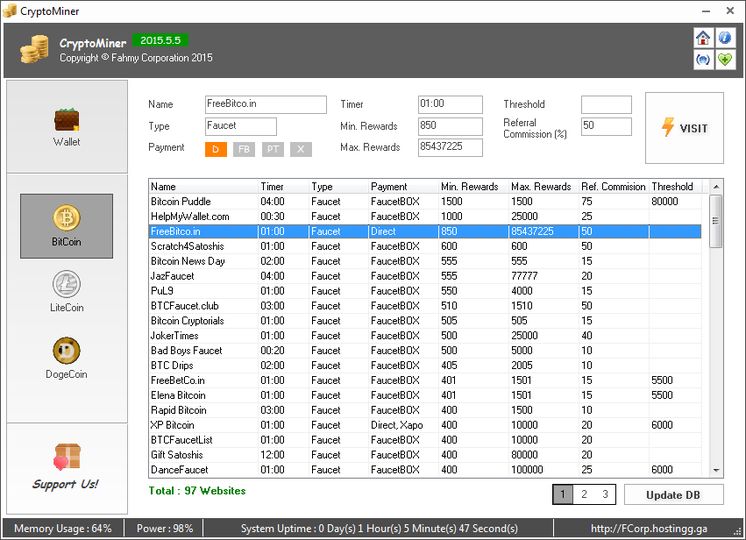Go to page 1 of list
The image size is (746, 540).
pyautogui.click(x=563, y=494)
